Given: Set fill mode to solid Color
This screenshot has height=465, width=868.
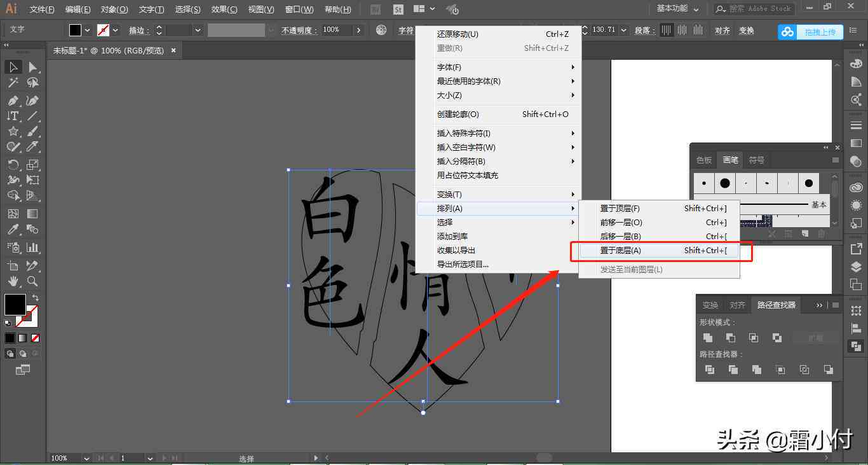Looking at the screenshot, I should point(10,338).
